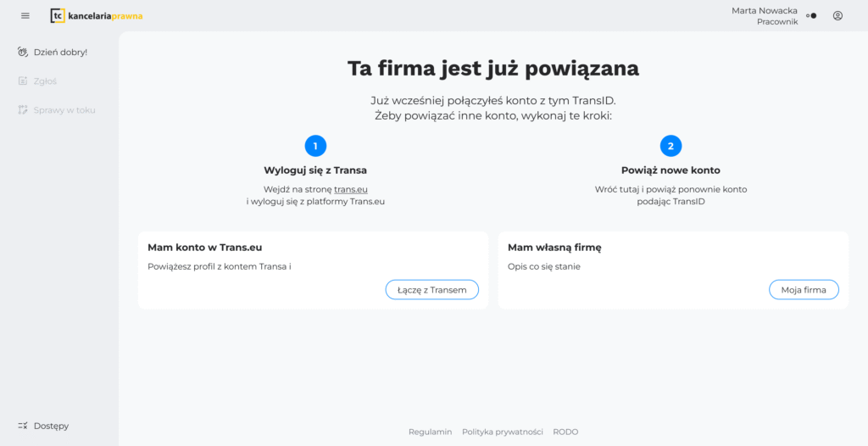868x446 pixels.
Task: Follow the trans.eu link
Action: pos(351,189)
